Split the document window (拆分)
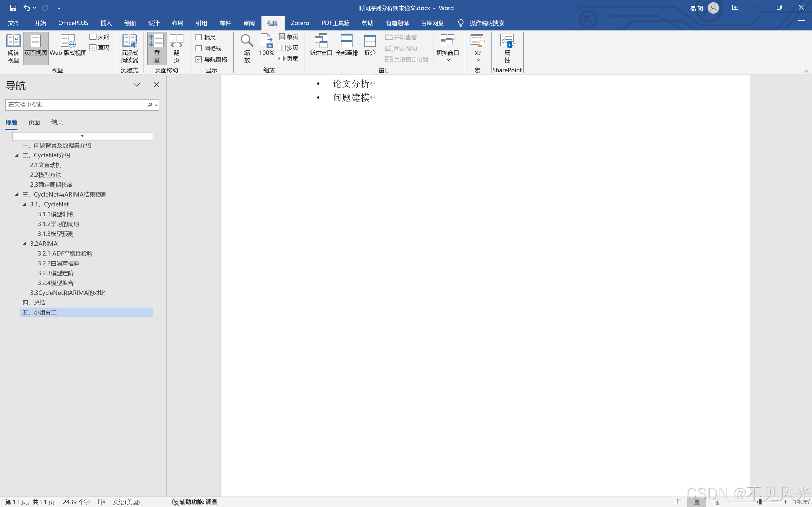This screenshot has width=812, height=507. coord(369,45)
